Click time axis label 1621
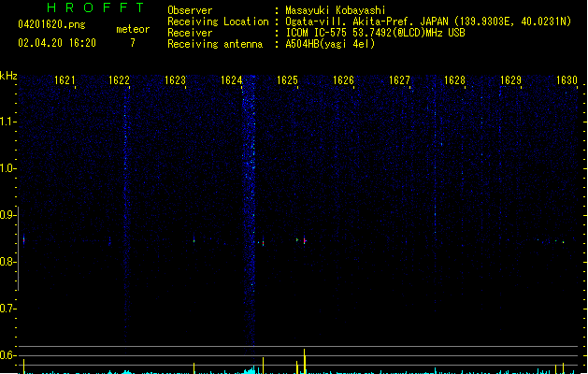 pos(65,80)
